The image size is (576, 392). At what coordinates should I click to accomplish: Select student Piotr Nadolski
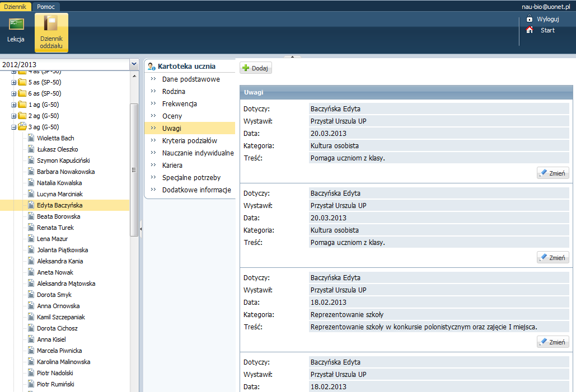tap(55, 373)
